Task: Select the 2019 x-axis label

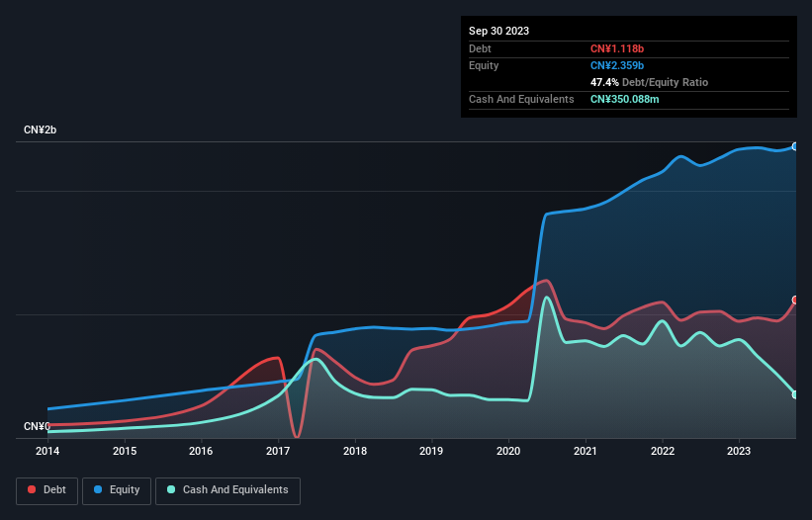Action: (x=431, y=451)
